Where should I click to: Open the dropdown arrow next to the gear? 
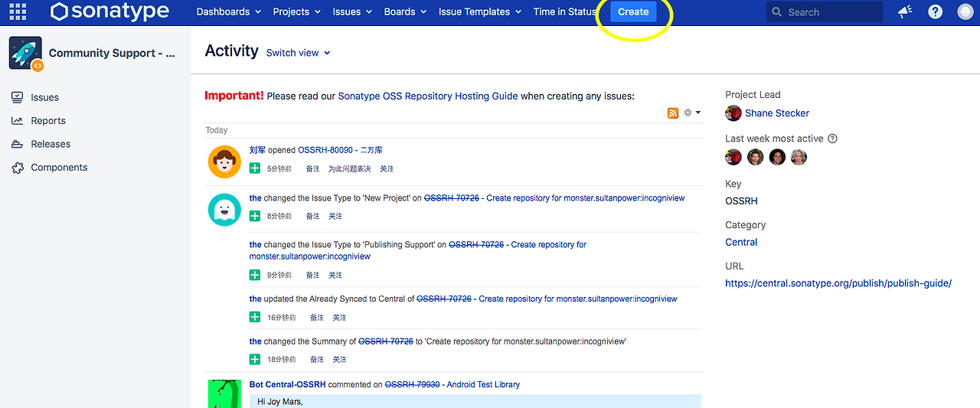tap(697, 113)
